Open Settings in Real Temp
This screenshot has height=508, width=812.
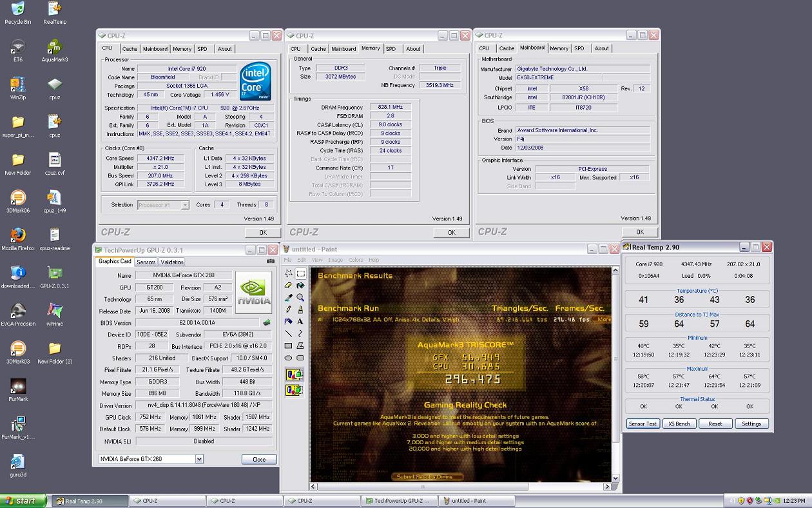point(751,424)
